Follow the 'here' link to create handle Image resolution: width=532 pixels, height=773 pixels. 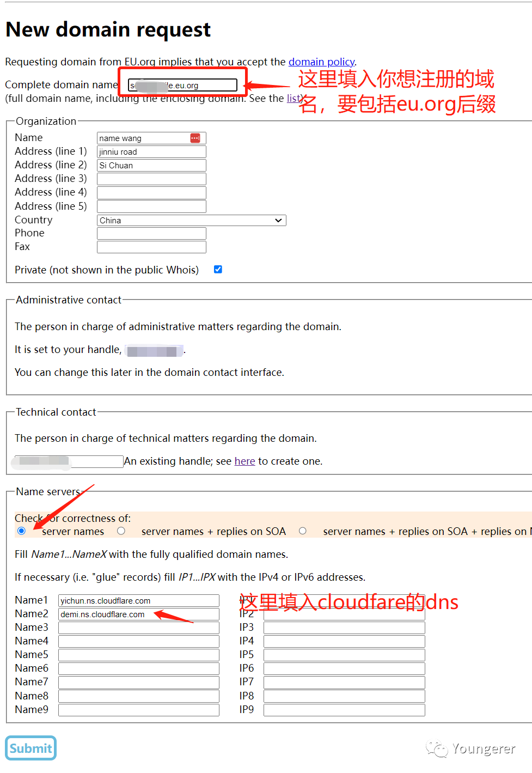tap(244, 461)
